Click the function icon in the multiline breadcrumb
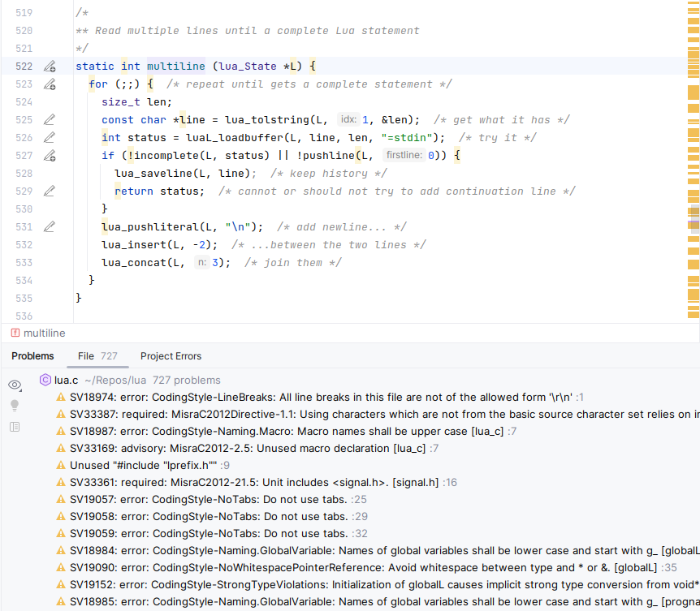Screen dimensions: 700x611 (15, 333)
